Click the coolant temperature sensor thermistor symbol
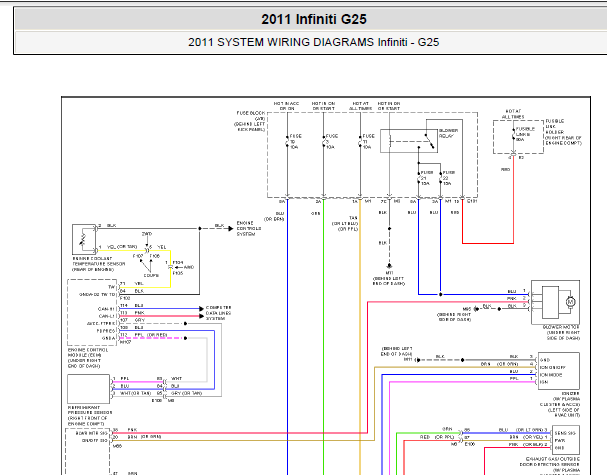The width and height of the screenshot is (607, 475). point(82,240)
